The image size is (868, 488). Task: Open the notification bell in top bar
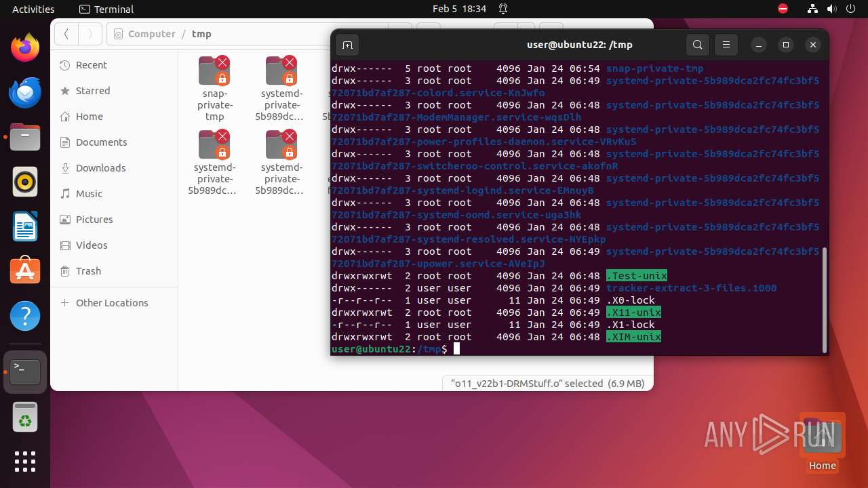(503, 9)
